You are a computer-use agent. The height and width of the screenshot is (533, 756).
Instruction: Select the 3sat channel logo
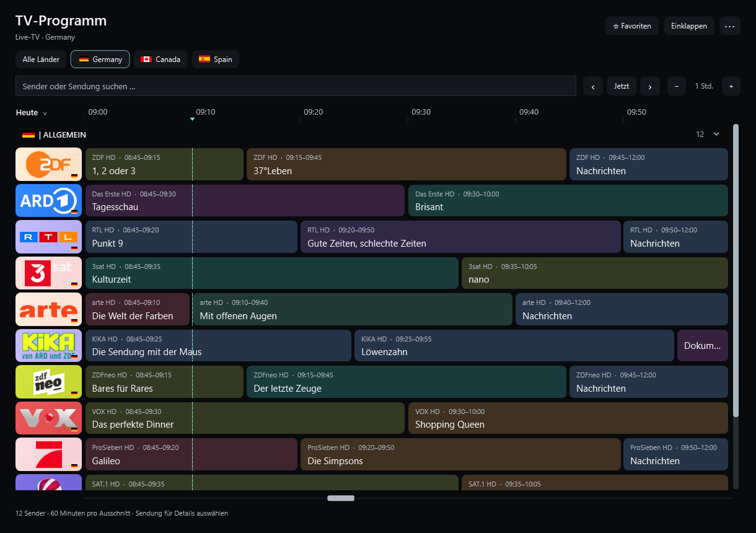point(48,273)
